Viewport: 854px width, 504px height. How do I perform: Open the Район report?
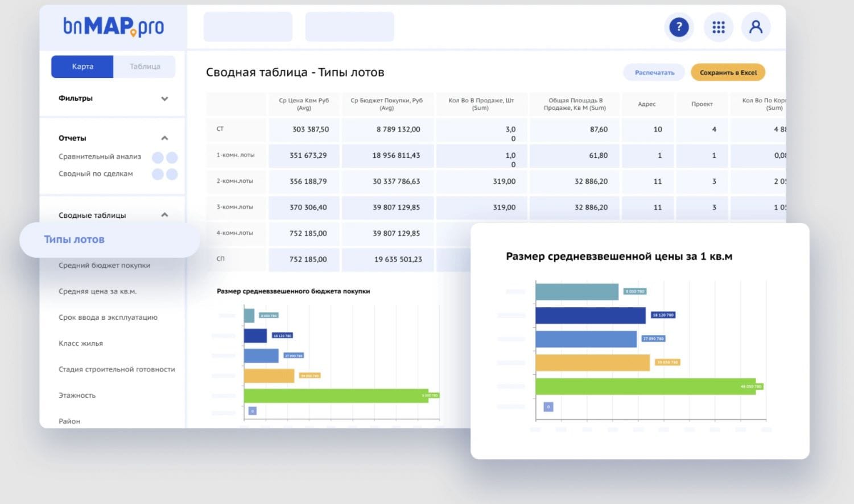[69, 421]
